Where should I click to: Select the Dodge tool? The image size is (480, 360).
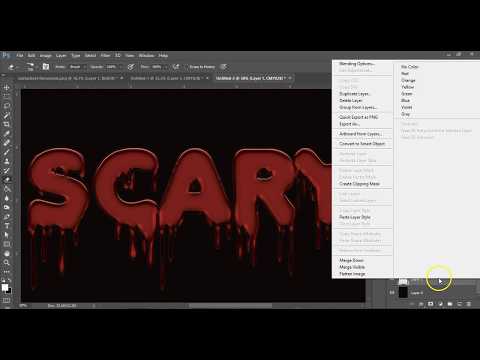tap(6, 207)
